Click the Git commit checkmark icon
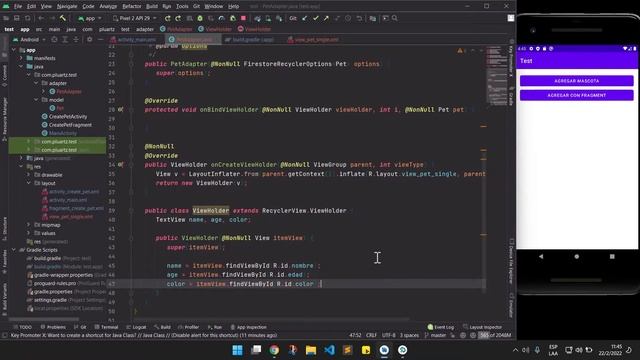Image resolution: width=640 pixels, height=360 pixels. tap(316, 18)
